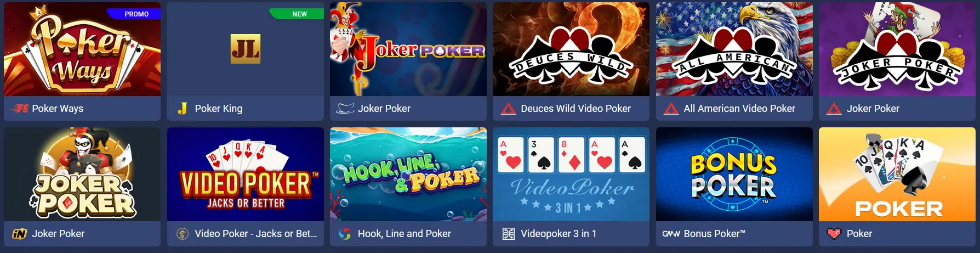Image resolution: width=980 pixels, height=253 pixels.
Task: Click the NEW badge on Poker King
Action: (x=298, y=14)
